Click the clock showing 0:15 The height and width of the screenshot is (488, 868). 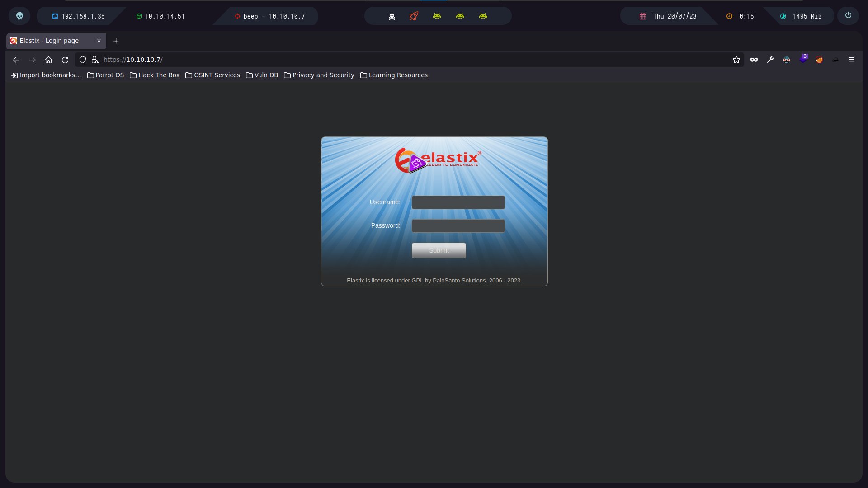pyautogui.click(x=740, y=16)
